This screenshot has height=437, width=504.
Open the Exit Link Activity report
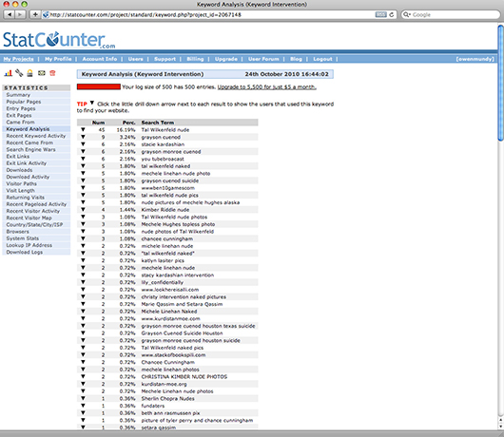coord(27,163)
